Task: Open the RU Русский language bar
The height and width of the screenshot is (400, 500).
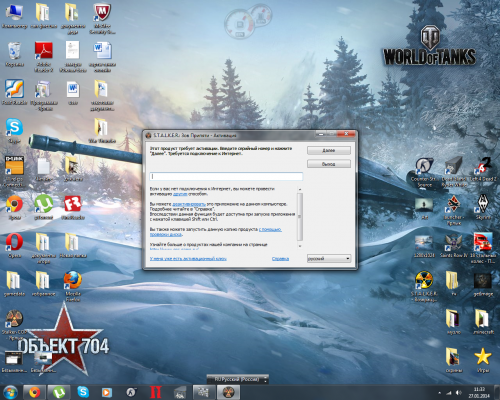Action: point(238,379)
